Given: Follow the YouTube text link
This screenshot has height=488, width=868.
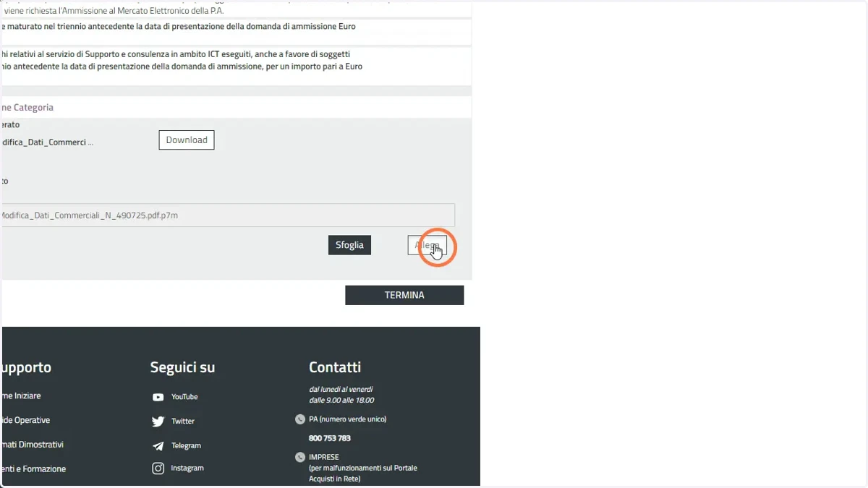Looking at the screenshot, I should coord(184,397).
